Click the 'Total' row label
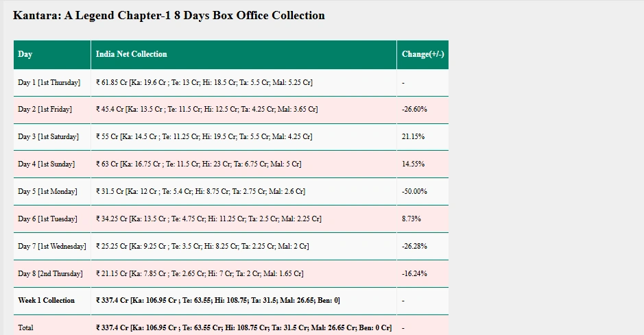Image resolution: width=644 pixels, height=335 pixels. (25, 328)
